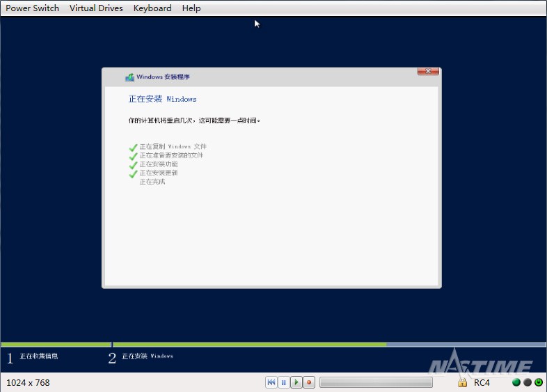The width and height of the screenshot is (547, 392).
Task: Click the red record button
Action: [x=309, y=382]
